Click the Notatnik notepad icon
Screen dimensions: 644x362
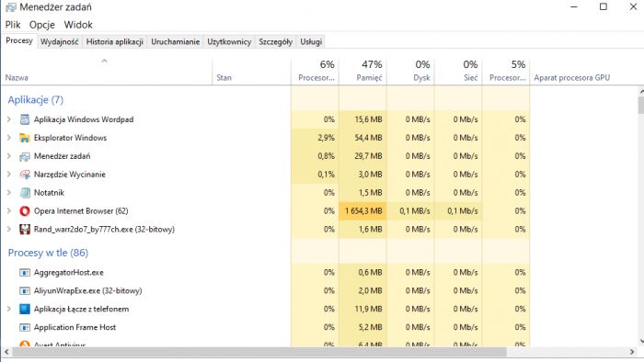pyautogui.click(x=25, y=193)
